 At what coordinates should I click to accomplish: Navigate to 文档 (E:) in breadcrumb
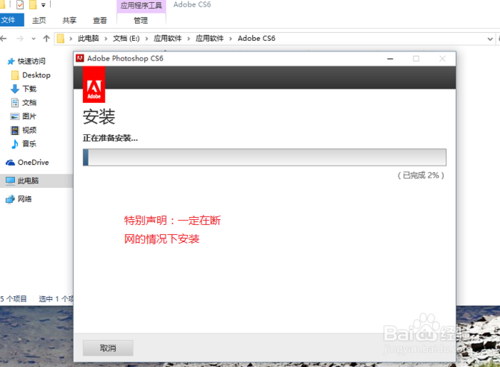pos(126,38)
